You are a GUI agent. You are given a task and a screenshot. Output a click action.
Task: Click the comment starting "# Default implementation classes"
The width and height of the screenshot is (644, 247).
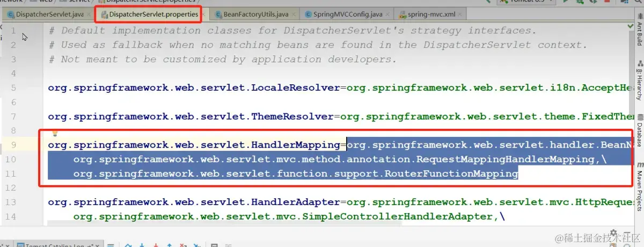coord(292,31)
